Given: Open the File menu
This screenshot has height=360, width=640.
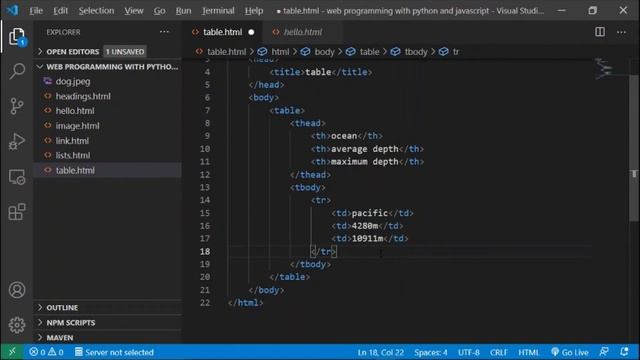Looking at the screenshot, I should [x=36, y=11].
